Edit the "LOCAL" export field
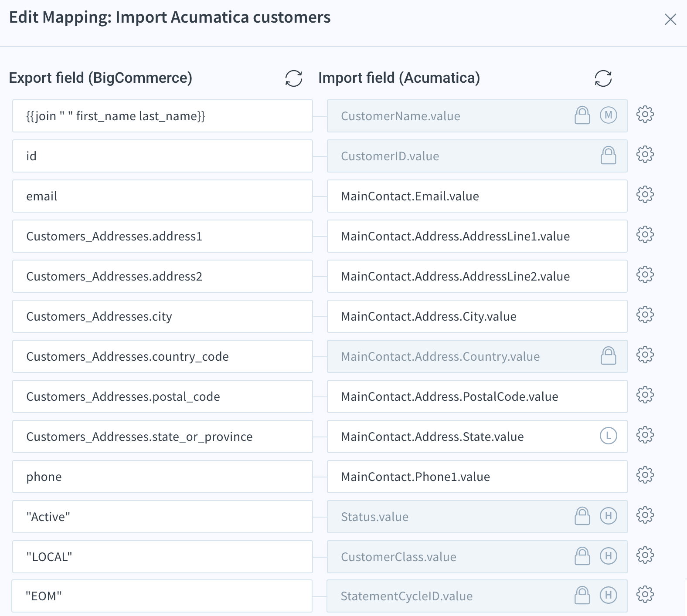The height and width of the screenshot is (616, 687). point(163,557)
